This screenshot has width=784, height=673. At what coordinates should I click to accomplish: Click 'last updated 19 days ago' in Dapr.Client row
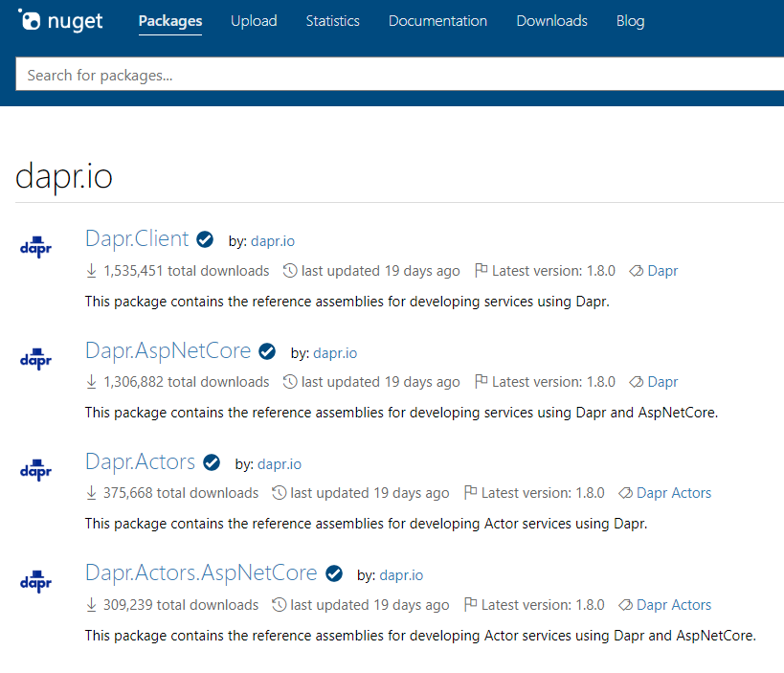380,271
